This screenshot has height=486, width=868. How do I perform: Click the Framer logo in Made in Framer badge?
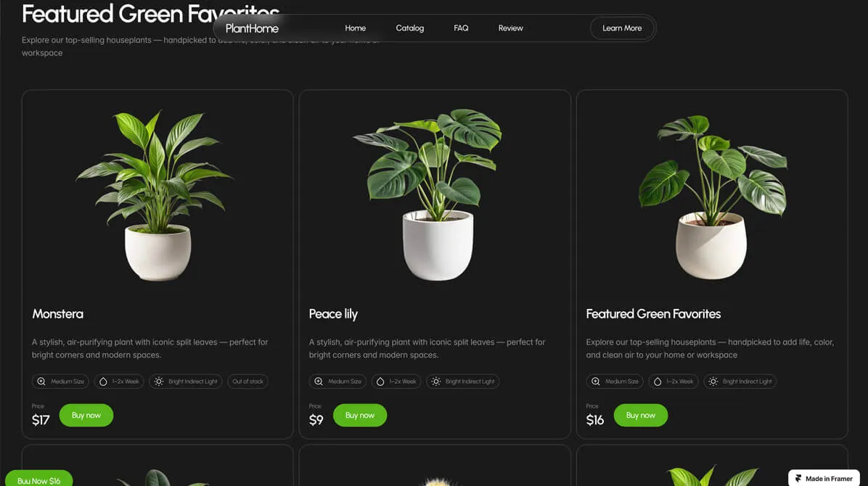(x=798, y=478)
